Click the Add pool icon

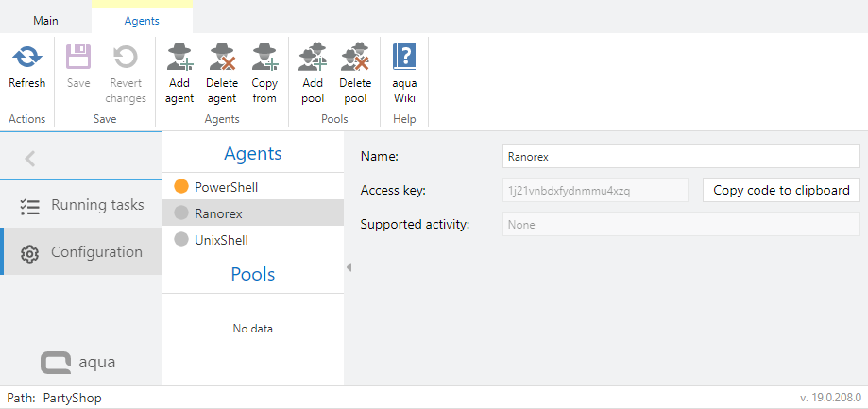tap(313, 59)
